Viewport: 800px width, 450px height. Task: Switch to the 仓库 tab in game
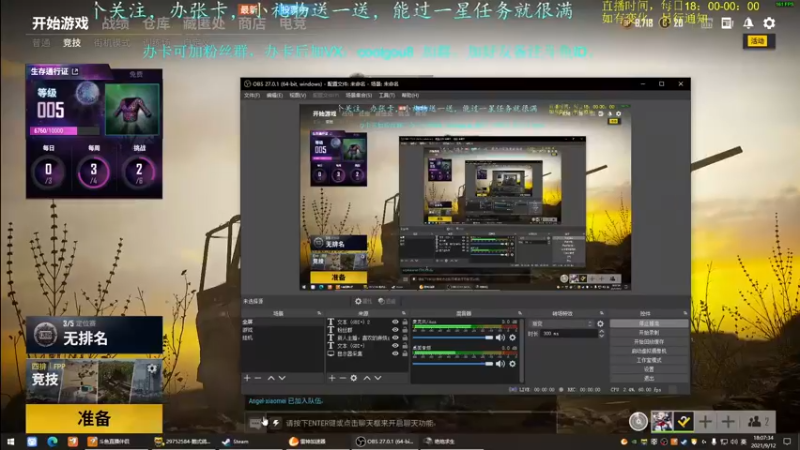click(156, 23)
